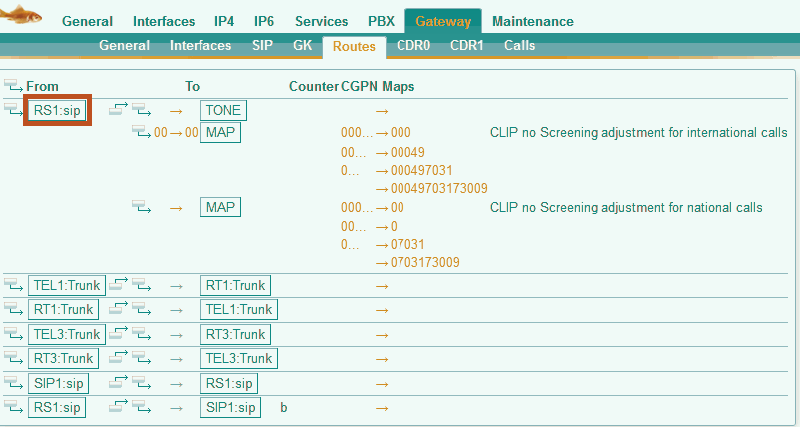Click add-map icon in RT1:Trunk to TEL1:Trunk route
Viewport: 800px width, 427px height.
141,310
